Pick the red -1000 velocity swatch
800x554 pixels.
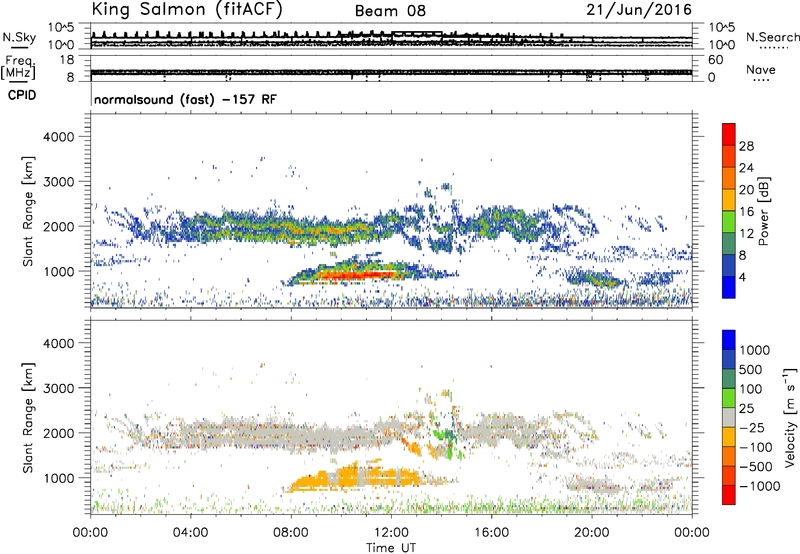click(x=729, y=495)
